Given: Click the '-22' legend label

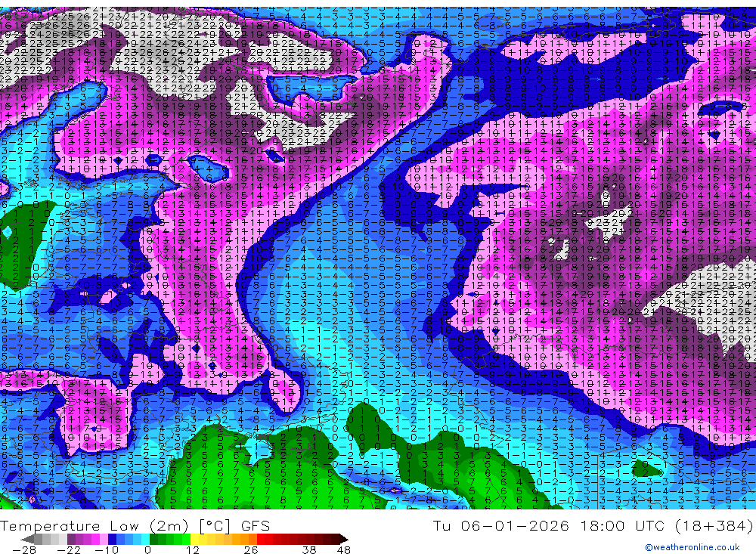Looking at the screenshot, I should (69, 549).
